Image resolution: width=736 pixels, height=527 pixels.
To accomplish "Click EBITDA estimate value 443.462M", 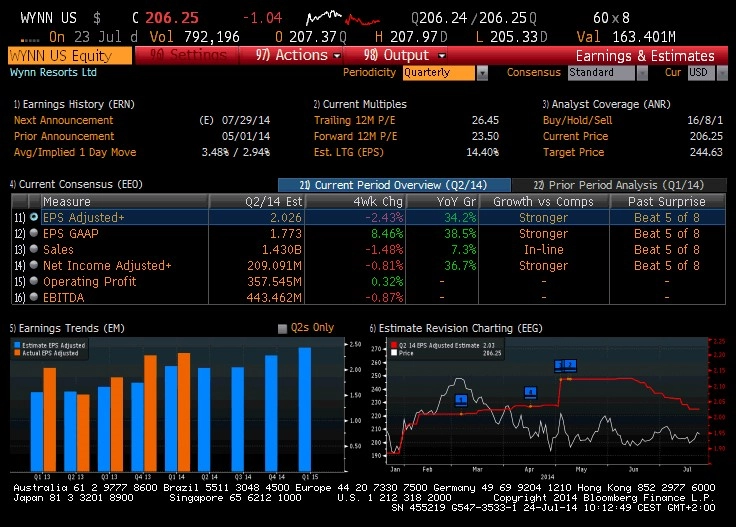I will point(274,298).
